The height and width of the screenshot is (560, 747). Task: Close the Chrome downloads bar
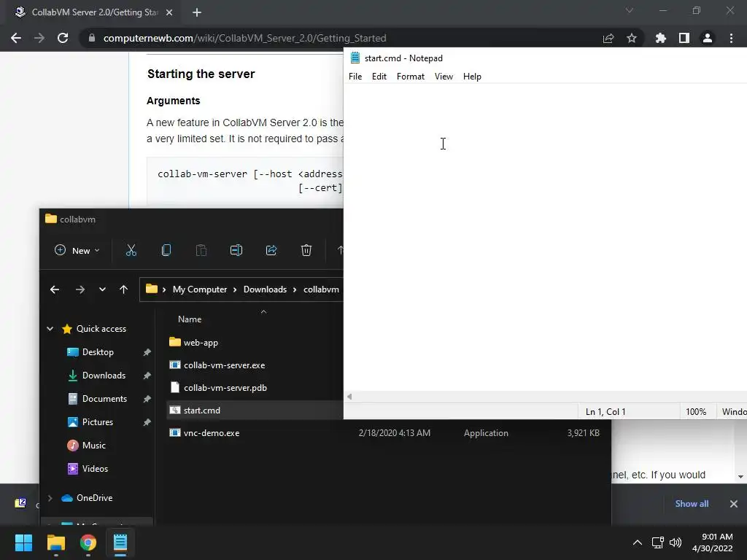[x=734, y=504]
